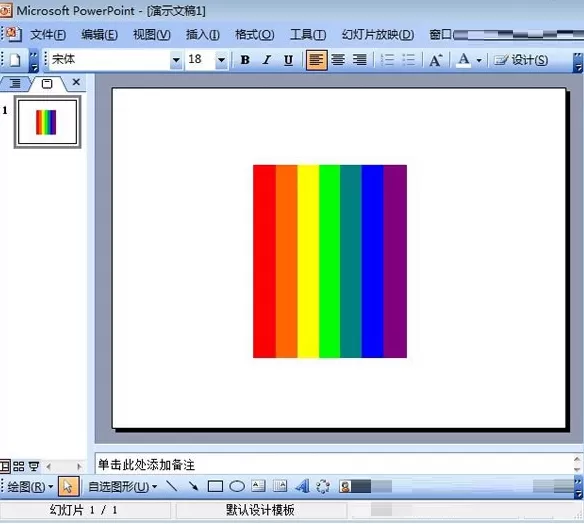Toggle Italic formatting
This screenshot has height=524, width=584.
(266, 60)
